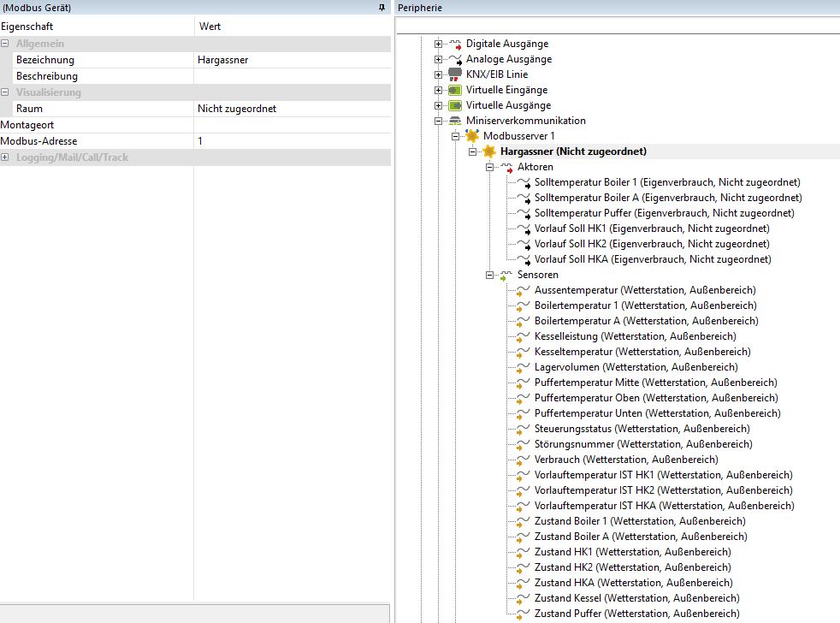Screen dimensions: 840x623
Task: Click the Kesselleistung sensor icon
Action: pos(523,336)
